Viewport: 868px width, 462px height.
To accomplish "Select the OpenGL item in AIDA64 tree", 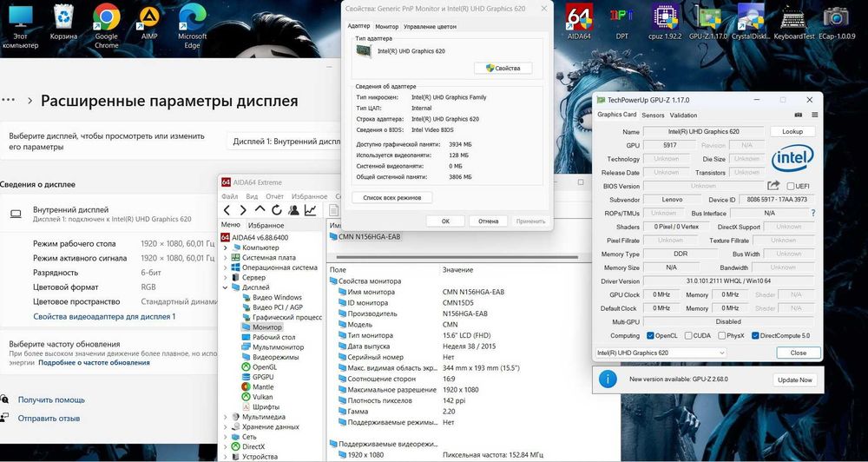I will (259, 366).
